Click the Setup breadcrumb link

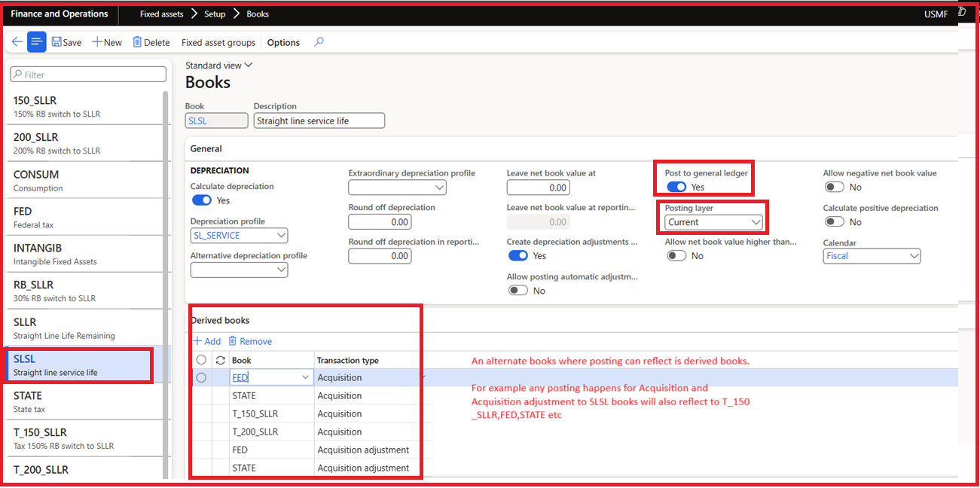pyautogui.click(x=215, y=14)
